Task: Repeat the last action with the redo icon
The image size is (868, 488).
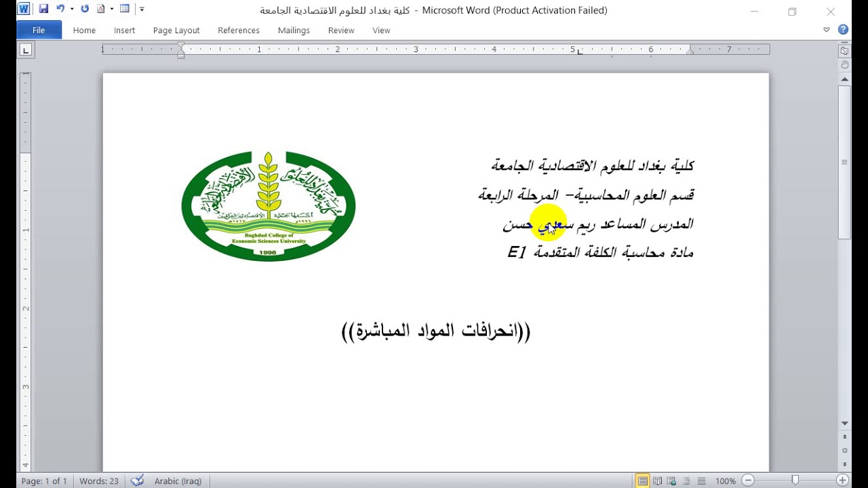Action: [85, 9]
